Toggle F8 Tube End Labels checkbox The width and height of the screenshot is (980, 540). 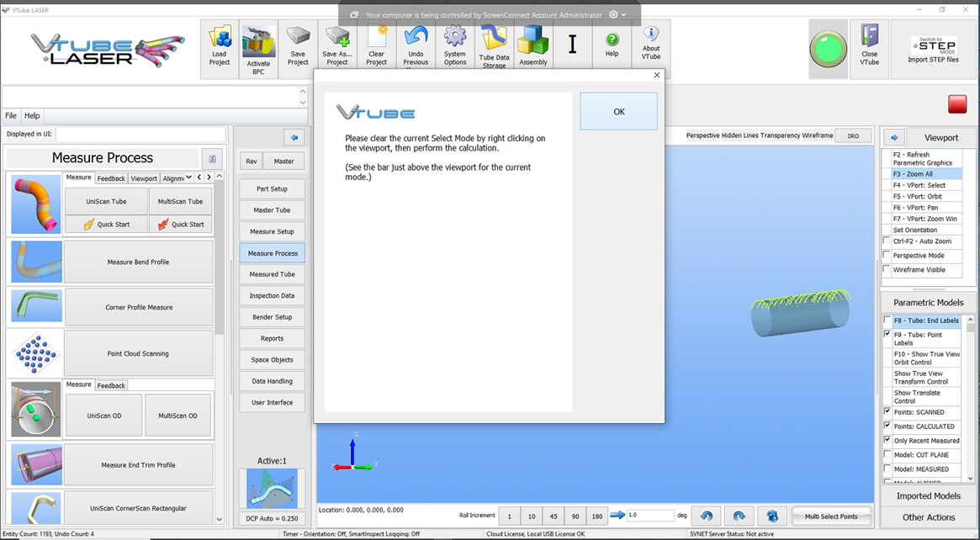pyautogui.click(x=887, y=320)
